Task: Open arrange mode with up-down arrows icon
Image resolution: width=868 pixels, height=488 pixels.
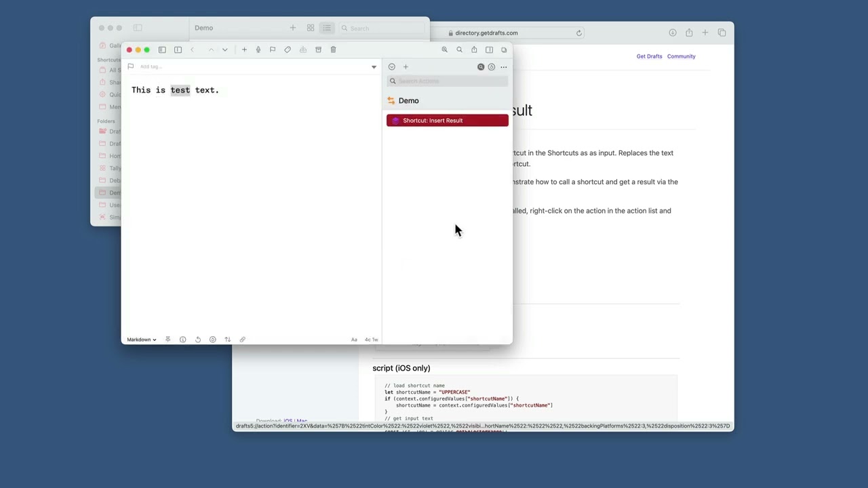Action: (x=228, y=340)
